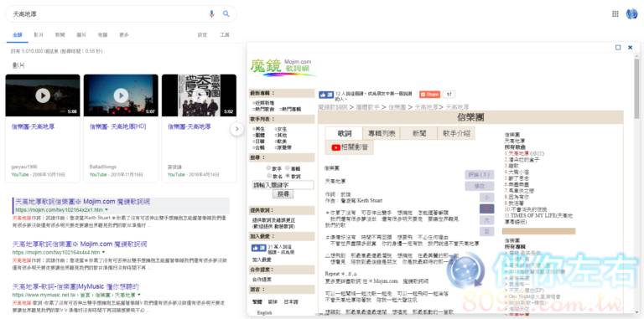Screen dimensions: 644x319
Task: Click the Google search magnifier icon
Action: [x=226, y=14]
